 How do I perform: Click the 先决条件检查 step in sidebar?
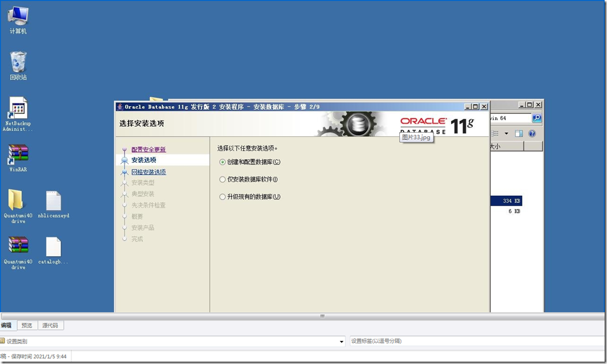149,205
